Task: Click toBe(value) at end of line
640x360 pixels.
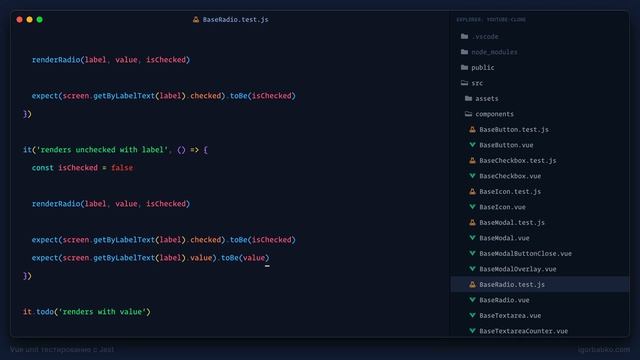Action: pyautogui.click(x=245, y=258)
